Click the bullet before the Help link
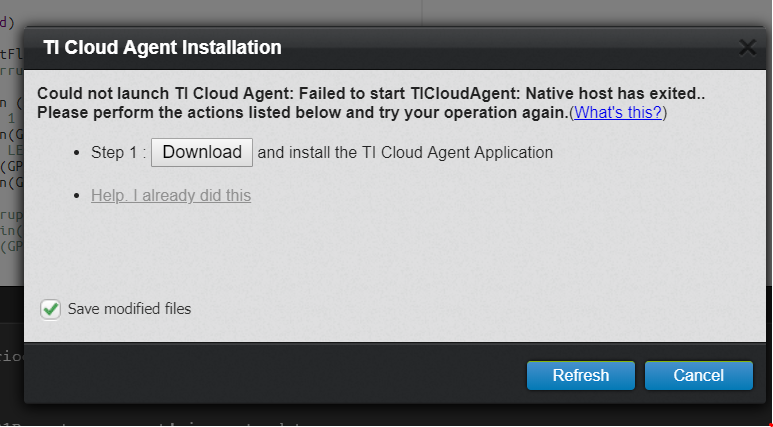Screen dimensions: 773x427 [x=79, y=196]
